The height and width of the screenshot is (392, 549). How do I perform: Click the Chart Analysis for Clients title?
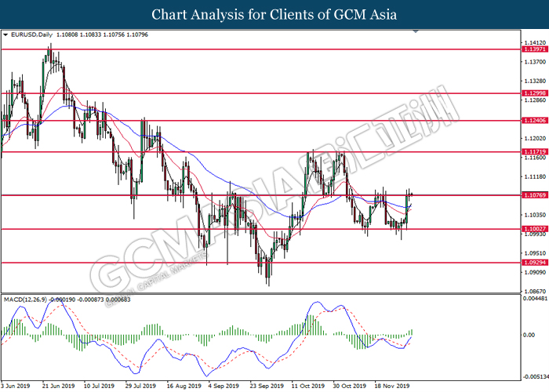pos(274,14)
